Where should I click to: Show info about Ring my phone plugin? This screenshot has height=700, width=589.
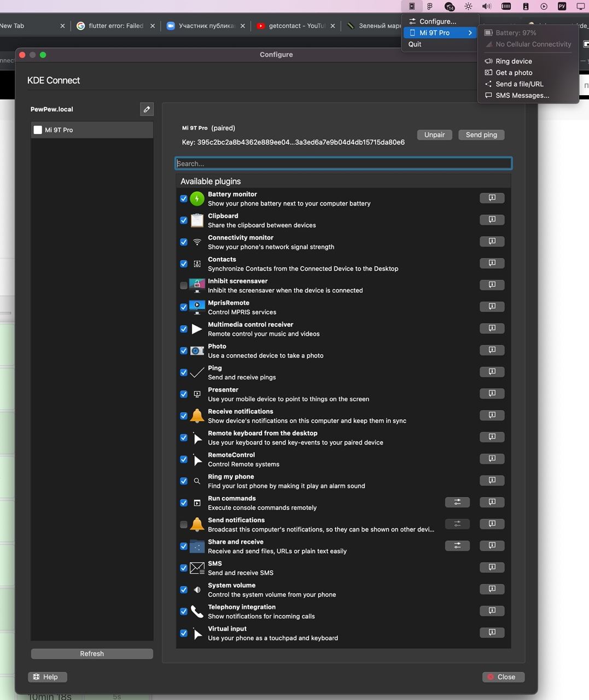click(492, 480)
